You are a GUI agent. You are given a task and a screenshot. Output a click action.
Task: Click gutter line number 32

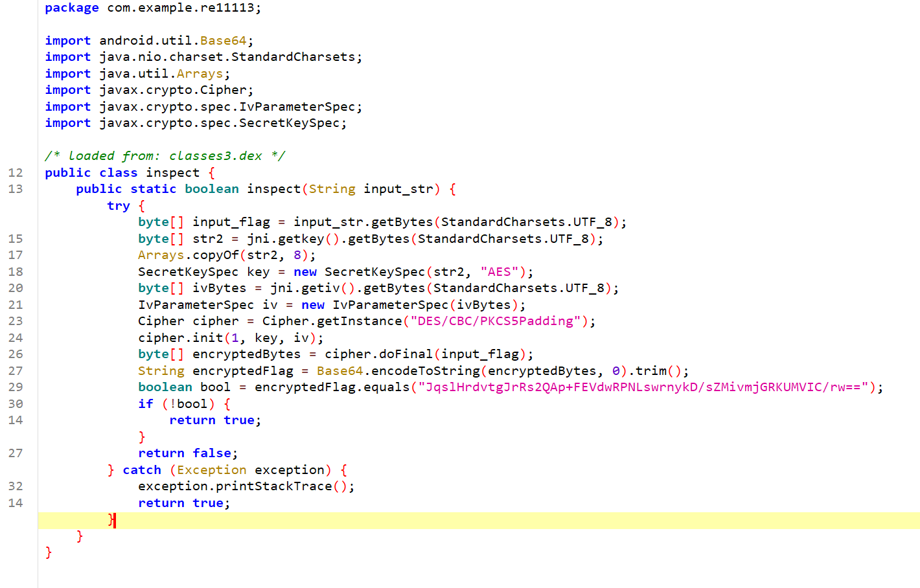(x=16, y=486)
